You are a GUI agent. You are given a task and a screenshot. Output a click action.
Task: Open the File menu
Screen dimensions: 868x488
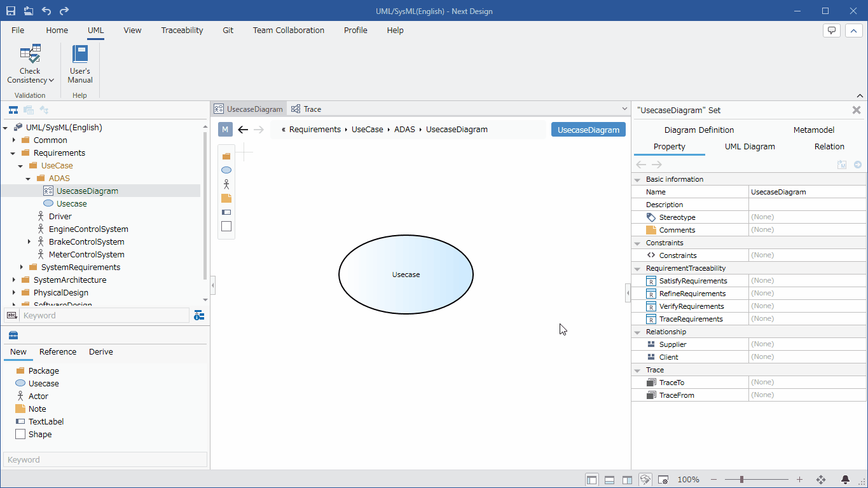[18, 30]
